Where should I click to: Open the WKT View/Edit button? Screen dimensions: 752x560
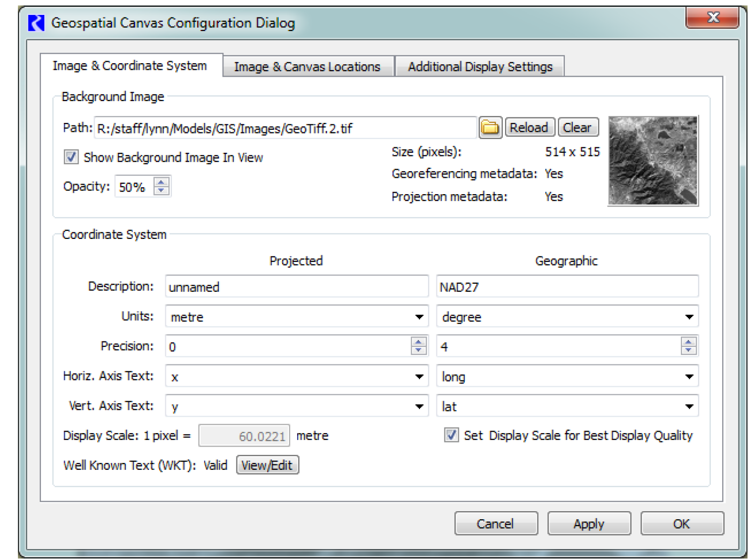pyautogui.click(x=267, y=465)
